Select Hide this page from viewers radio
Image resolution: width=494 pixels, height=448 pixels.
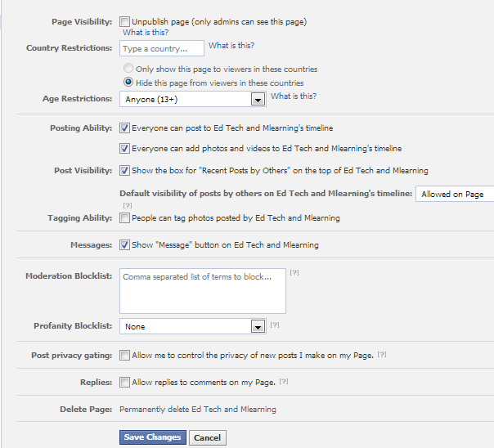click(x=128, y=83)
